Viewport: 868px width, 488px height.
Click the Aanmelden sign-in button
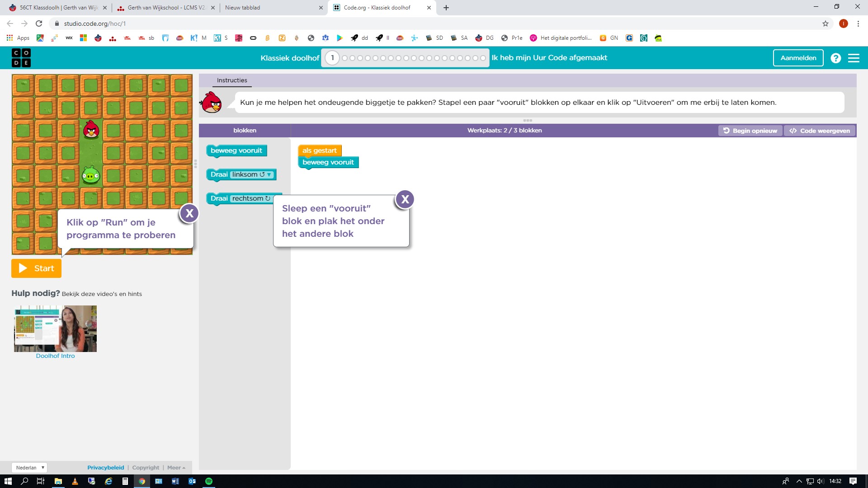798,58
